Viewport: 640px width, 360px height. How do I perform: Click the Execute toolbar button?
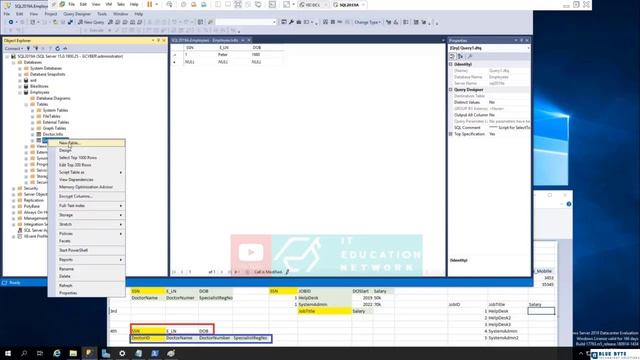(x=95, y=30)
